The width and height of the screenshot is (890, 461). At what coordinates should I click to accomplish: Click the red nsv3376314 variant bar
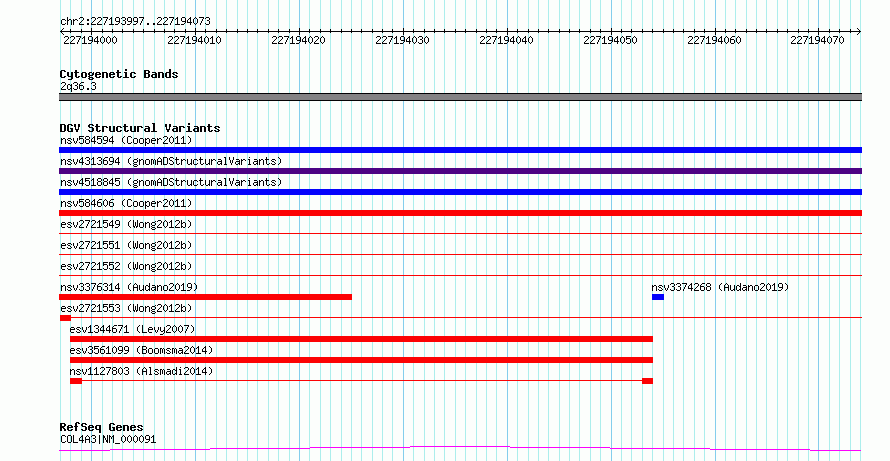205,297
